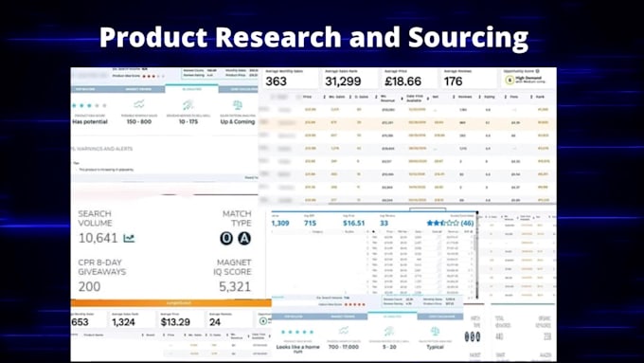The height and width of the screenshot is (363, 644).
Task: Click the highlighted beige row in the £ table
Action: pyautogui.click(x=407, y=122)
